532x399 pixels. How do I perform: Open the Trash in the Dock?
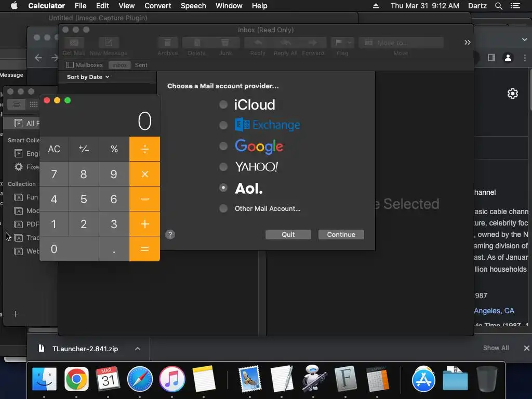487,379
